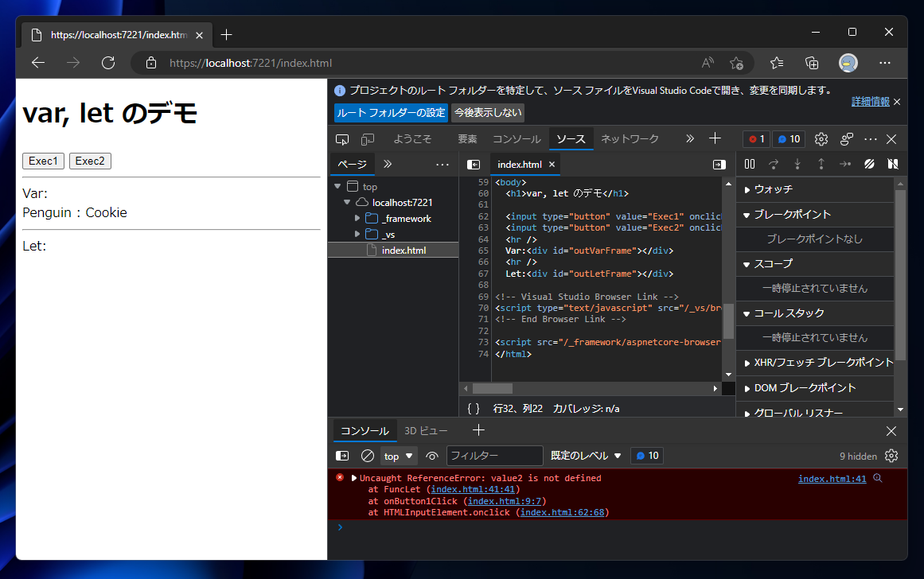Click the step arrow icon
This screenshot has height=579, width=924.
click(845, 165)
